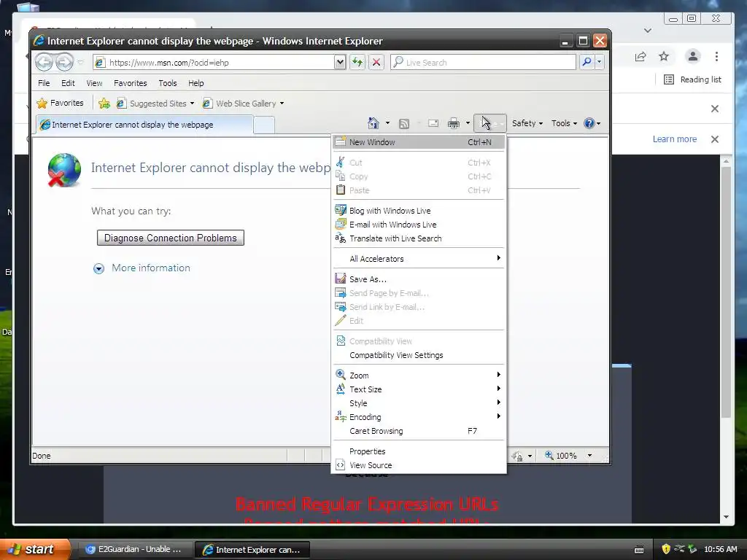The height and width of the screenshot is (560, 747).
Task: Click Chrome's profile avatar icon
Action: coord(693,57)
